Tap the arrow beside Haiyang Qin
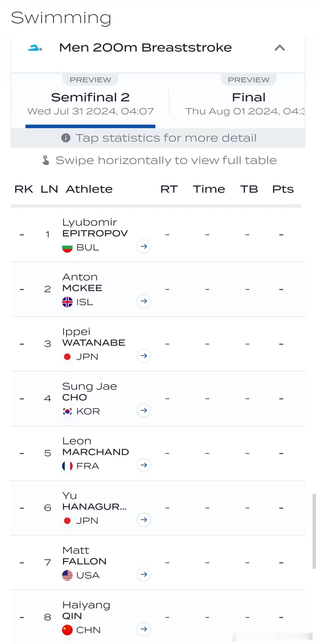The height and width of the screenshot is (644, 316). [144, 629]
